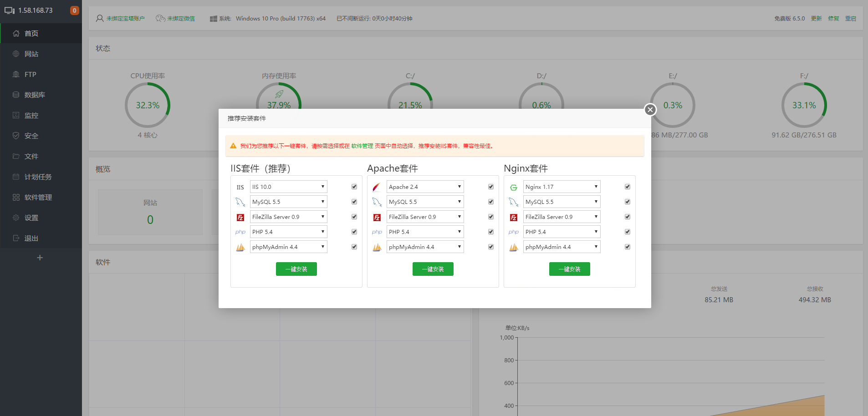Open PHP 5.4 dropdown in Nginx suite

click(x=562, y=232)
